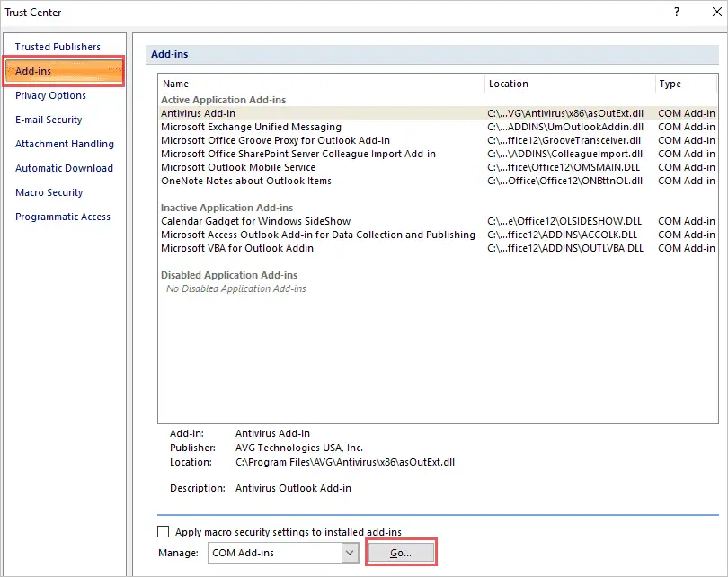Go to E-mail Security settings
Image resolution: width=728 pixels, height=577 pixels.
point(49,120)
